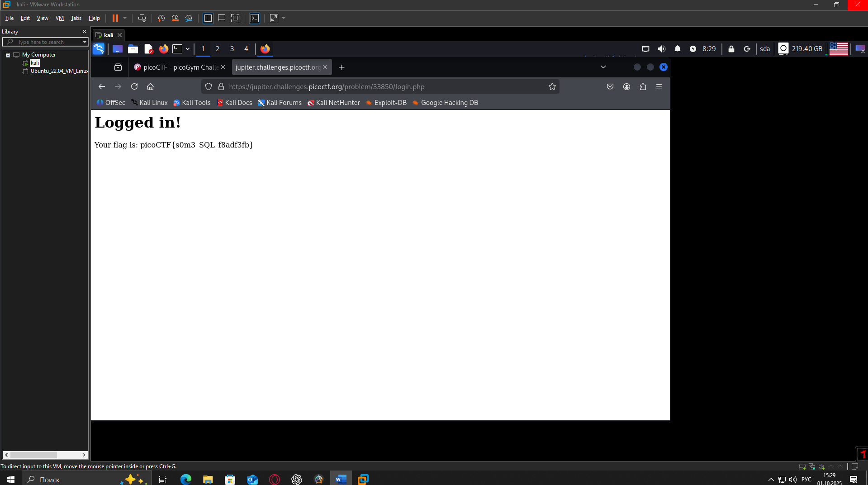Open the Exploit-DB bookmark
This screenshot has height=485, width=868.
[386, 103]
